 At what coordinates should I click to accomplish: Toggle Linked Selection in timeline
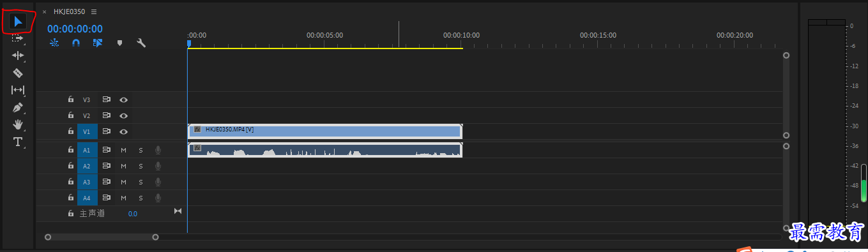click(x=97, y=43)
